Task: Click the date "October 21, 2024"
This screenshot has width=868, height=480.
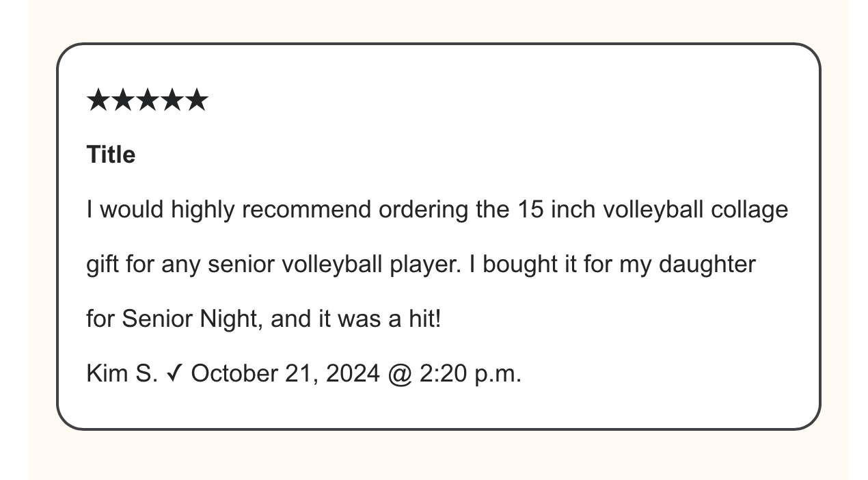Action: [x=284, y=373]
